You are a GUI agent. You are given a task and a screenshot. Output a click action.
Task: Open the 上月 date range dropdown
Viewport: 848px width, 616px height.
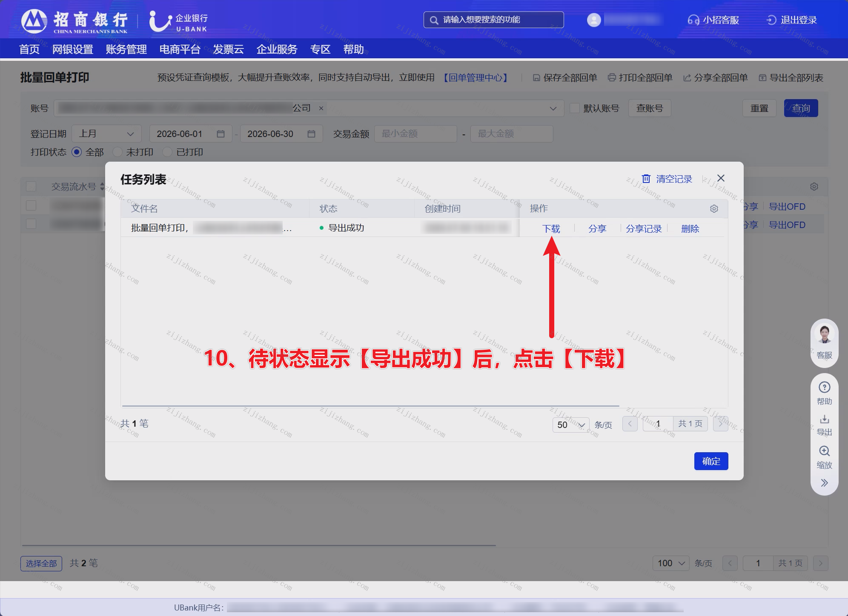click(106, 134)
